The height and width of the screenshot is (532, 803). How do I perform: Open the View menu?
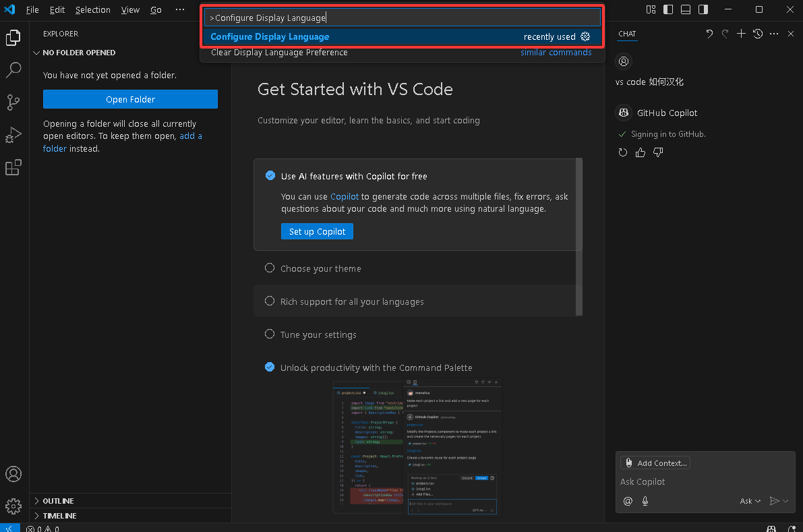pos(130,9)
